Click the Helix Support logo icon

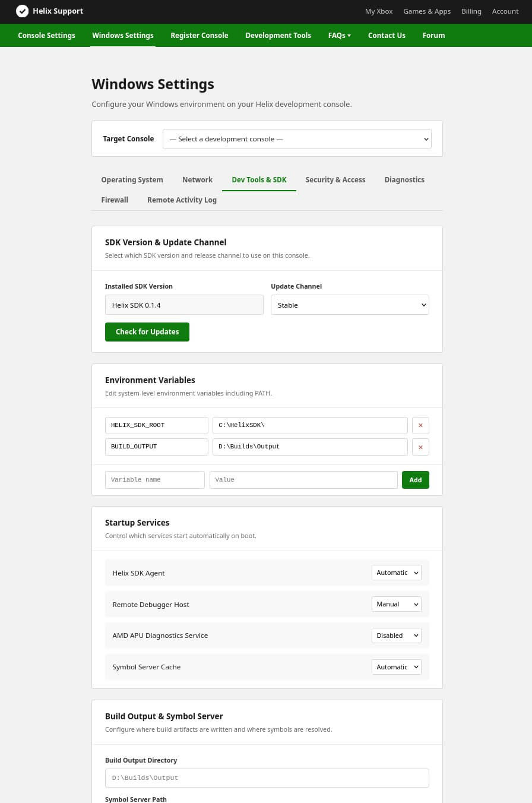23,11
